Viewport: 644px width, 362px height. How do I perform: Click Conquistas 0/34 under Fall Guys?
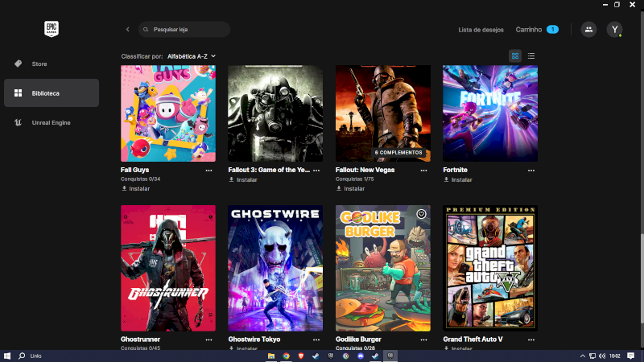tap(140, 179)
